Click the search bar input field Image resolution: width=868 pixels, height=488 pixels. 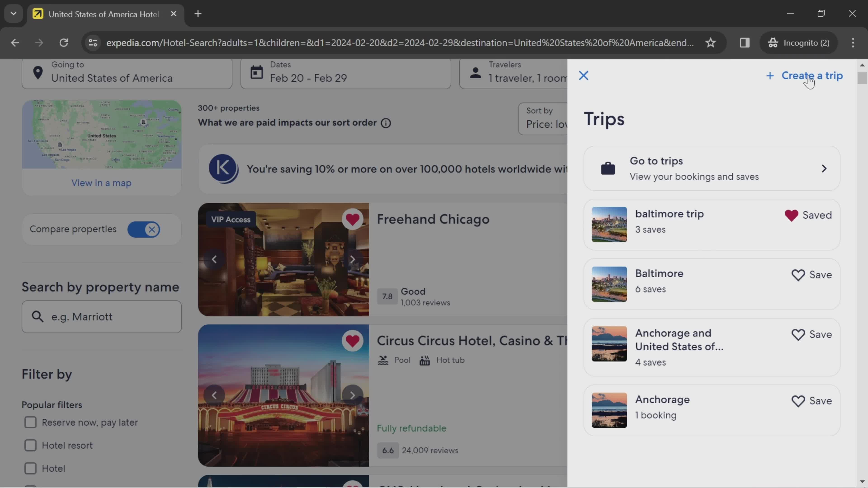click(x=101, y=316)
